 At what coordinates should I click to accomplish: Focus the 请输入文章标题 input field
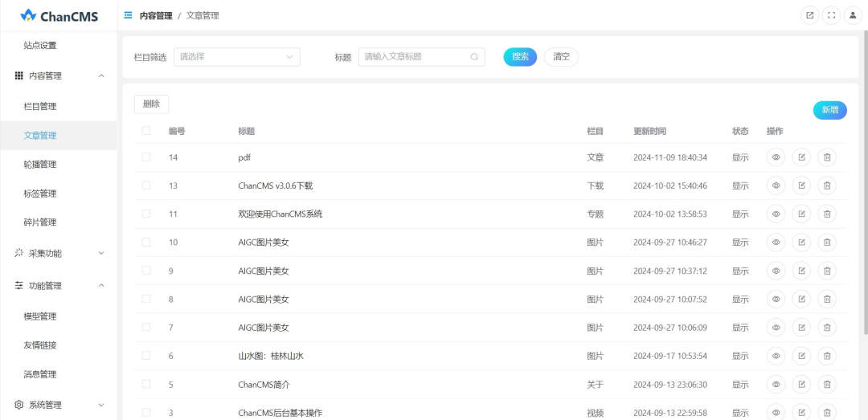coord(421,56)
